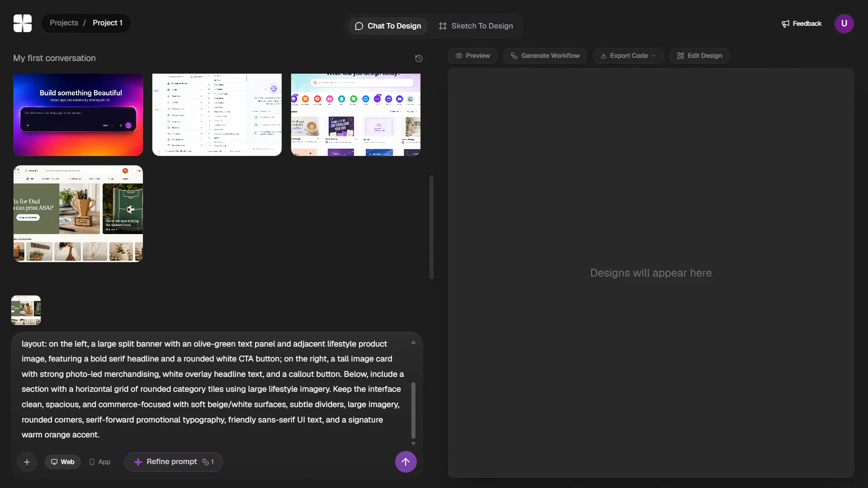Send prompt with purple arrow button
This screenshot has width=868, height=488.
pos(406,462)
